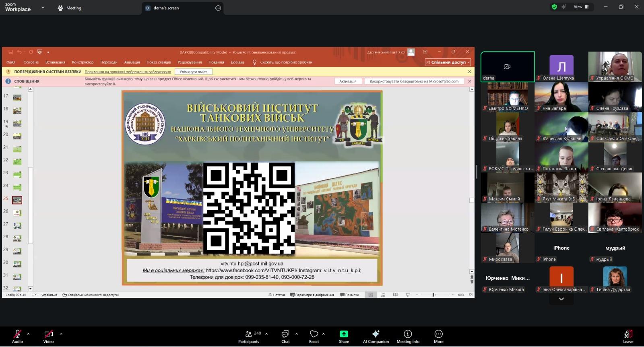Expand video options arrow next to Video
Image resolution: width=644 pixels, height=347 pixels.
tap(61, 334)
